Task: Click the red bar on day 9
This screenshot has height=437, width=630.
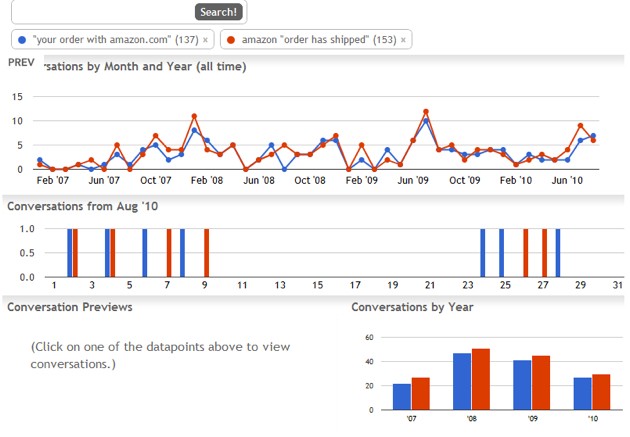Action: coord(207,253)
